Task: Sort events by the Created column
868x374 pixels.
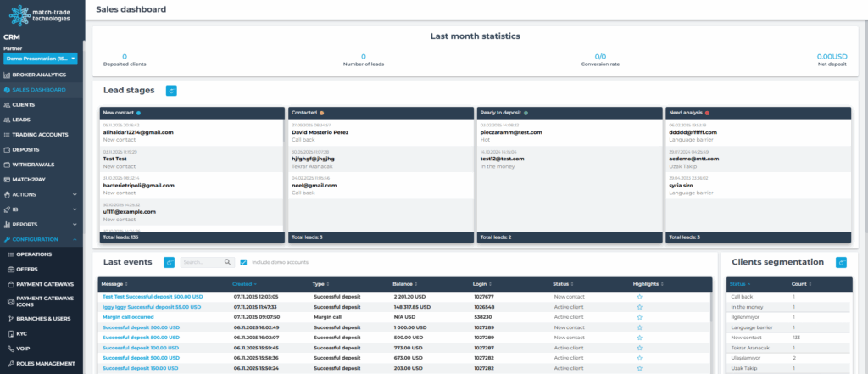Action: pyautogui.click(x=242, y=284)
